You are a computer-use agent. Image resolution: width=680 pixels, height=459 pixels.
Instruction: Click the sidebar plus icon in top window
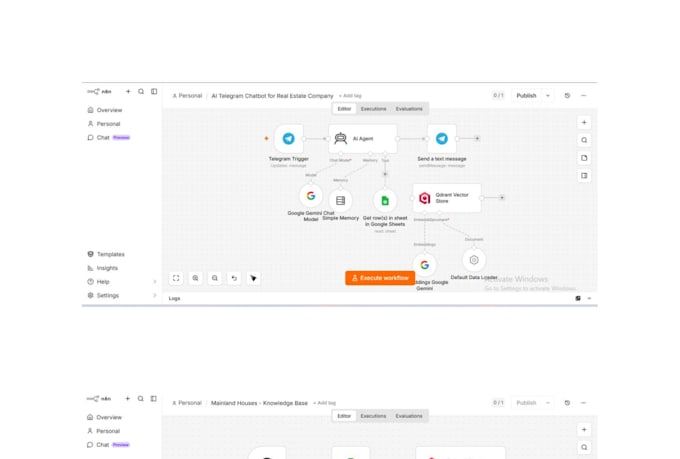[128, 92]
